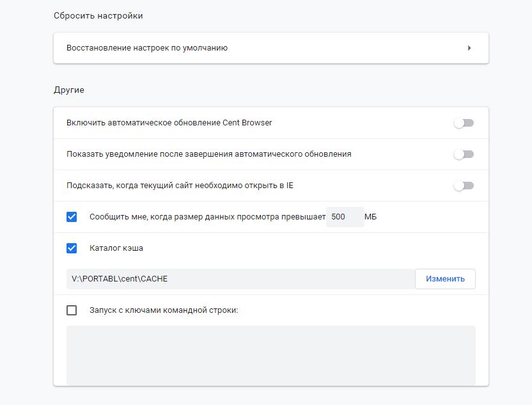This screenshot has width=532, height=405.
Task: Click the V:\PORTABL\cent\CACHE path field
Action: pos(240,279)
